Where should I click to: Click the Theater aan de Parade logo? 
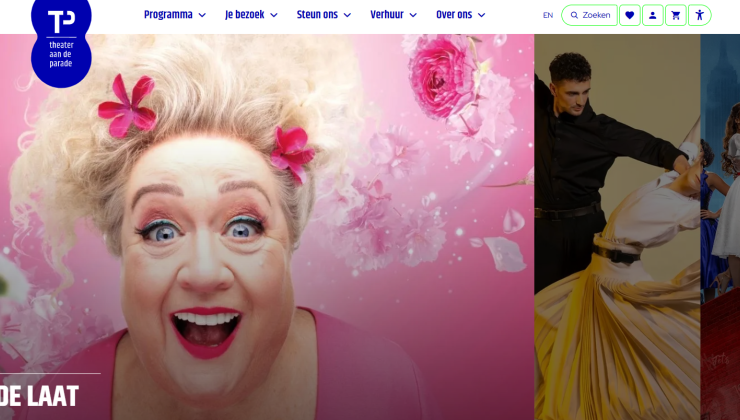[61, 40]
